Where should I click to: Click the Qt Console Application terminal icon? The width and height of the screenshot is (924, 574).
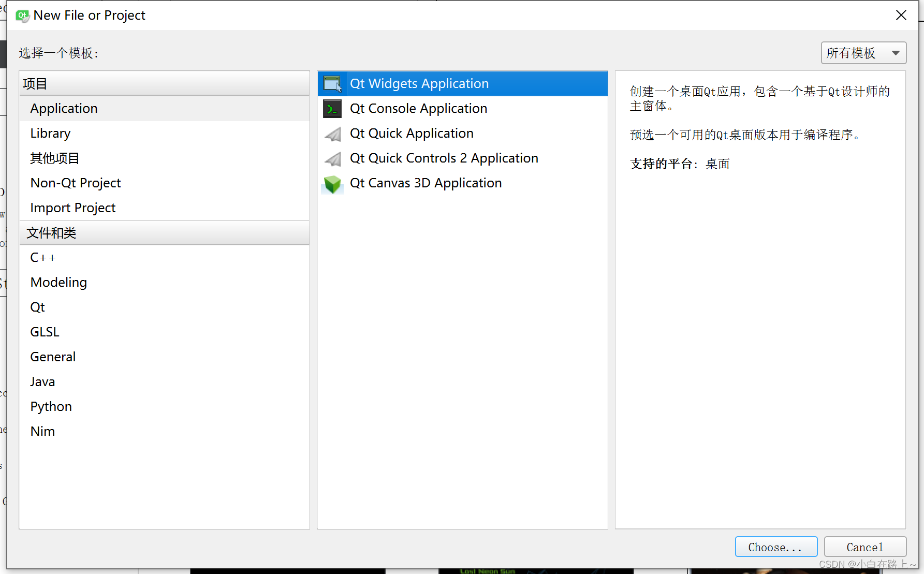(332, 109)
